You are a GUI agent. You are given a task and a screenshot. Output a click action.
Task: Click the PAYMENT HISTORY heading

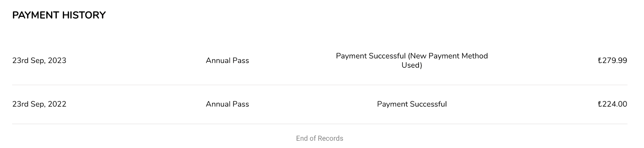tap(59, 15)
